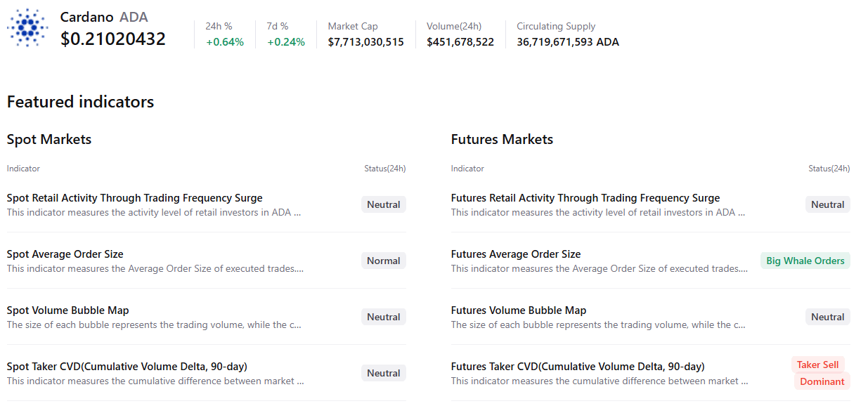This screenshot has height=413, width=868.
Task: Click Futures Markets Status(24h) column header
Action: coord(829,169)
